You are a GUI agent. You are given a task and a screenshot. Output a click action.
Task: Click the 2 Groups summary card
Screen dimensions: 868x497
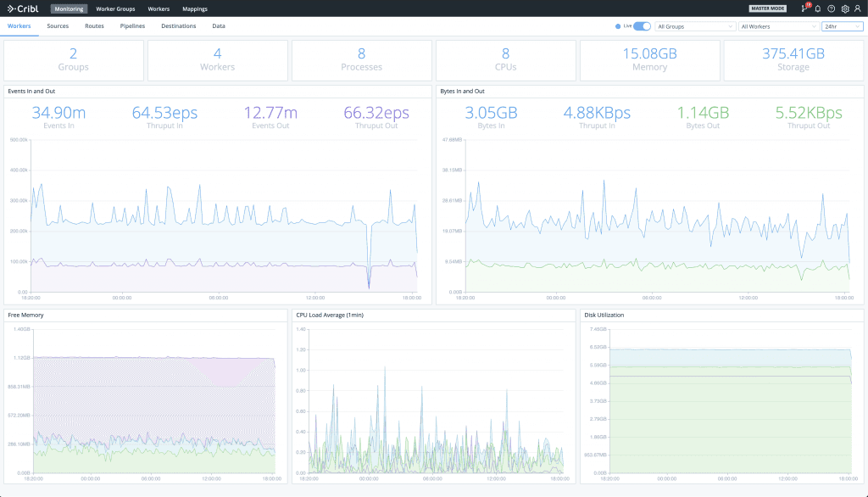[74, 59]
